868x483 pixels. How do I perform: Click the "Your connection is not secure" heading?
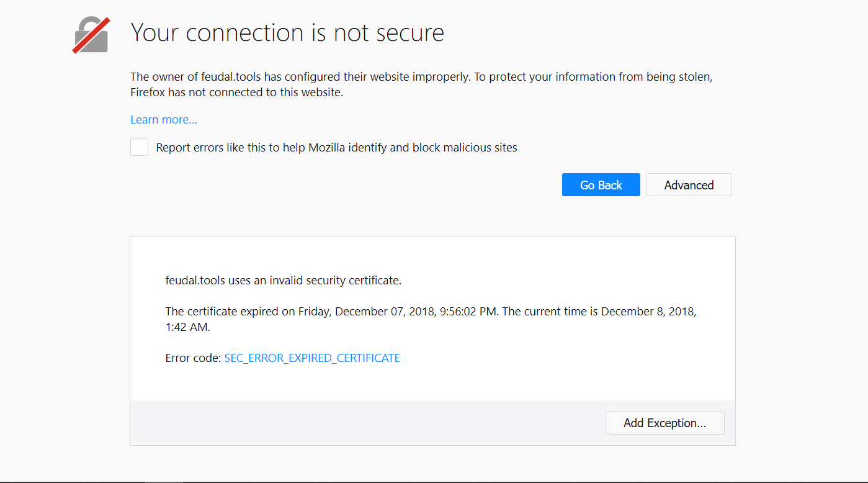[x=287, y=33]
